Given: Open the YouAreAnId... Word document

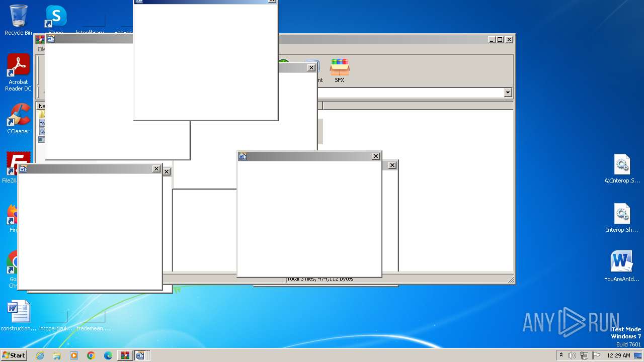Looking at the screenshot, I should click(622, 266).
